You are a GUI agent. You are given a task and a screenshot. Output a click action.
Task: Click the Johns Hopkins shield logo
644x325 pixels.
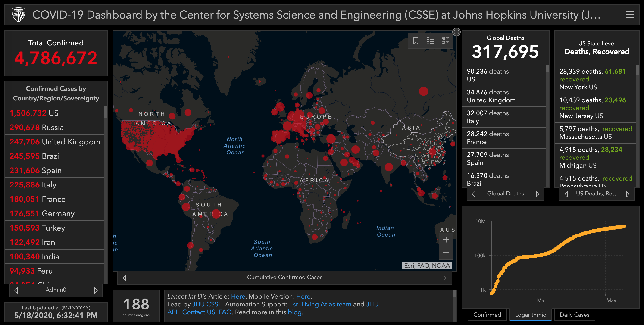(x=19, y=15)
